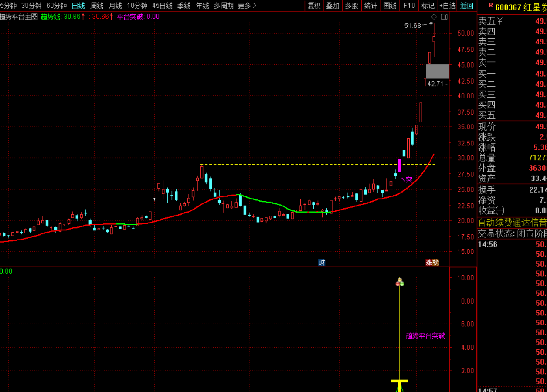Click the diamond icon above the chart

tap(434, 17)
